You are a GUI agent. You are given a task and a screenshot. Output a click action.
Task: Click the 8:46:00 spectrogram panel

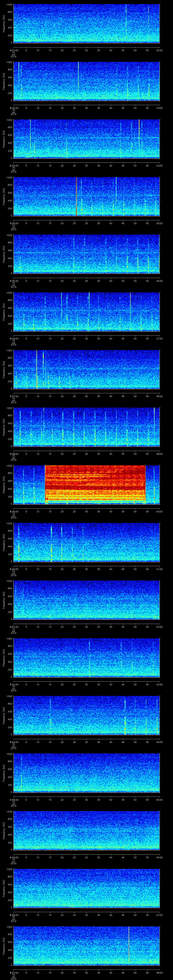coord(86,888)
